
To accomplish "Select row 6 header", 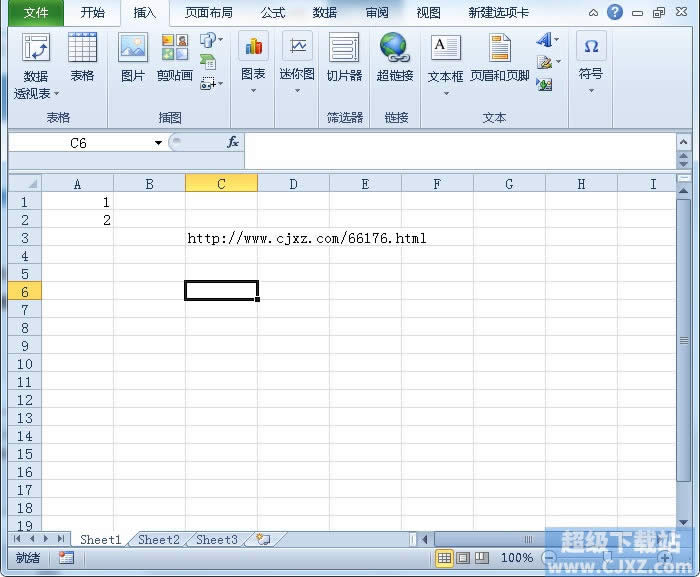I will 25,292.
